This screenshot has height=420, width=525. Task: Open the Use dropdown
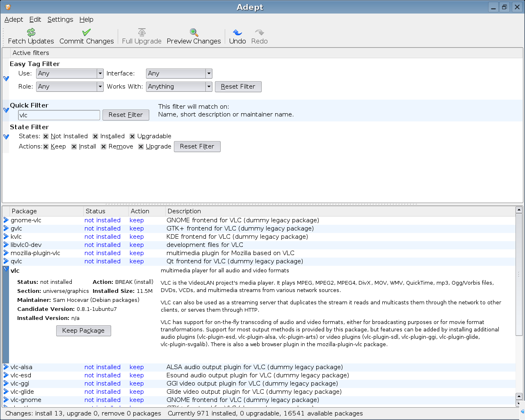70,73
